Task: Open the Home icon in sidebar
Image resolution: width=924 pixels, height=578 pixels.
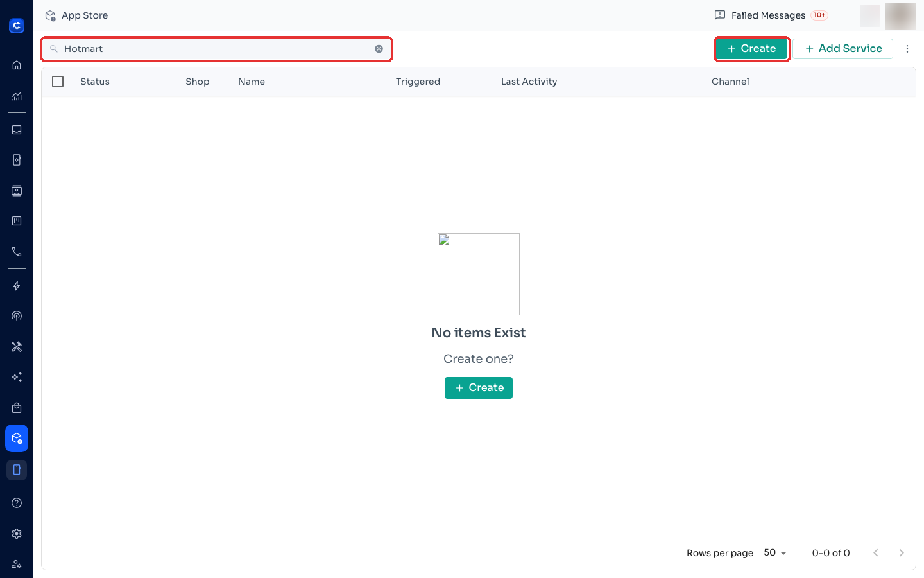Action: 17,65
